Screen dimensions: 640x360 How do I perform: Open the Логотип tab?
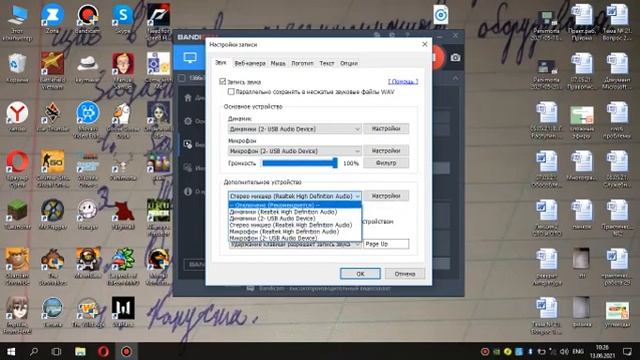coord(302,63)
